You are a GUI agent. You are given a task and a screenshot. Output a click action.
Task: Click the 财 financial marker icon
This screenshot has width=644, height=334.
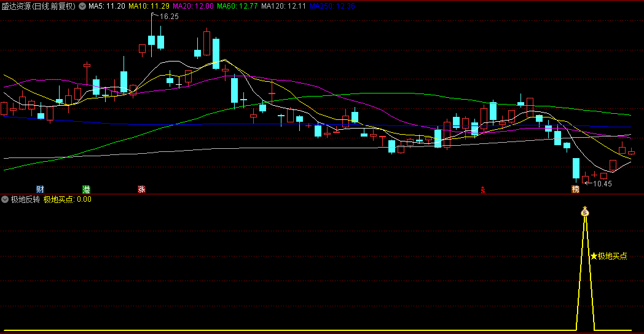pyautogui.click(x=41, y=189)
